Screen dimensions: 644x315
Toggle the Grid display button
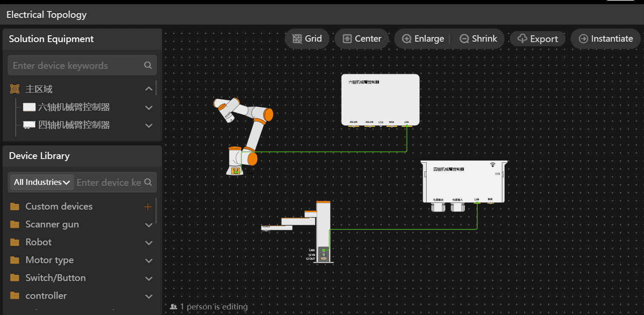coord(307,39)
